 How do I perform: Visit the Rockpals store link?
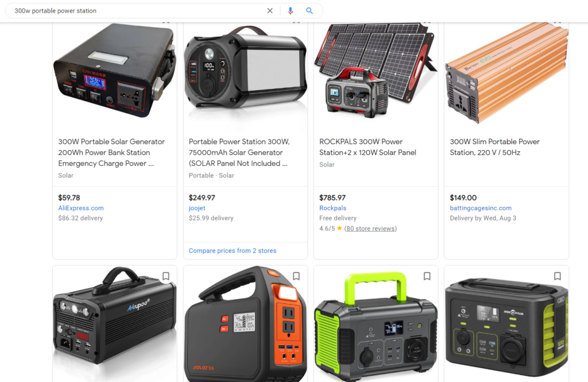[332, 208]
